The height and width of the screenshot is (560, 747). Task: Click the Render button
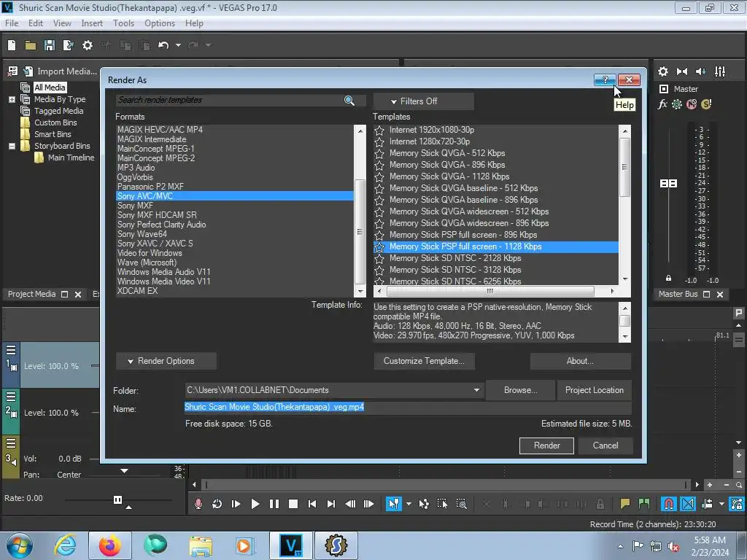pyautogui.click(x=546, y=446)
